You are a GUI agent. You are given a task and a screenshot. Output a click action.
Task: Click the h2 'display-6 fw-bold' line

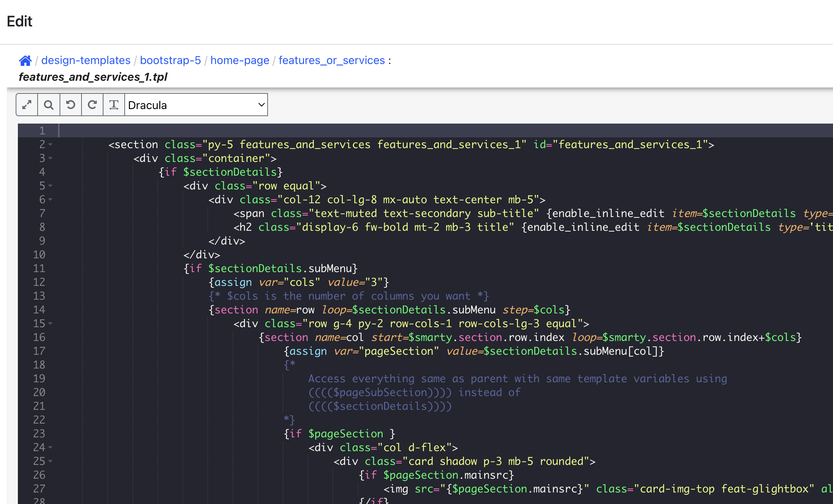[x=533, y=227]
